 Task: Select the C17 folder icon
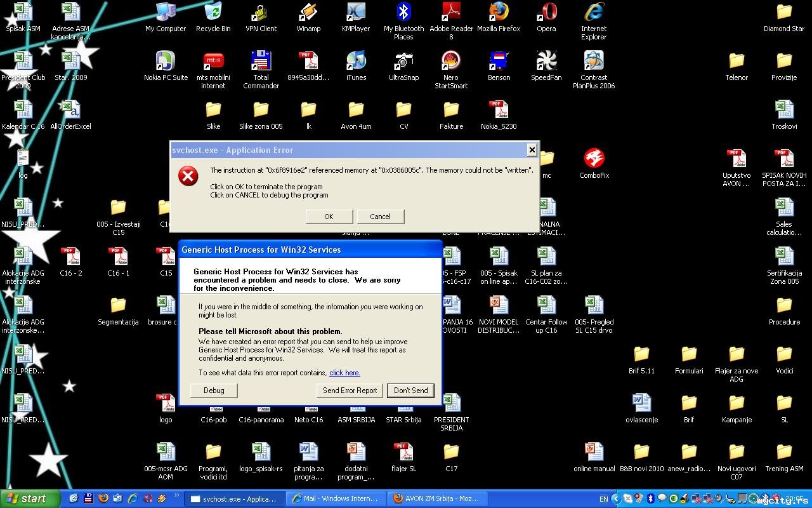(451, 457)
